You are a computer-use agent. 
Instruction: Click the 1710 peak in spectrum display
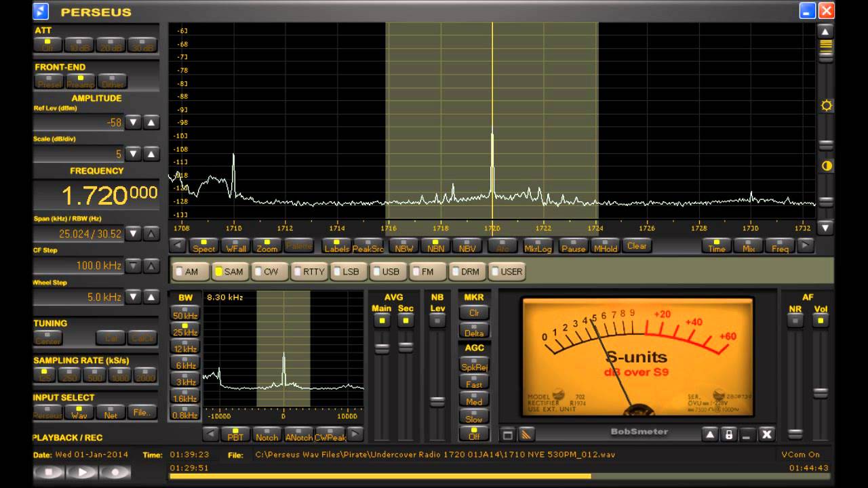tap(234, 175)
